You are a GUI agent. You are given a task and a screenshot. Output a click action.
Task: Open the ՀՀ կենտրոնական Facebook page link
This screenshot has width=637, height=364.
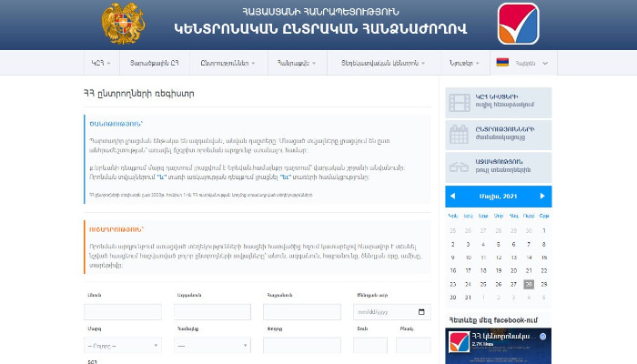tap(503, 337)
